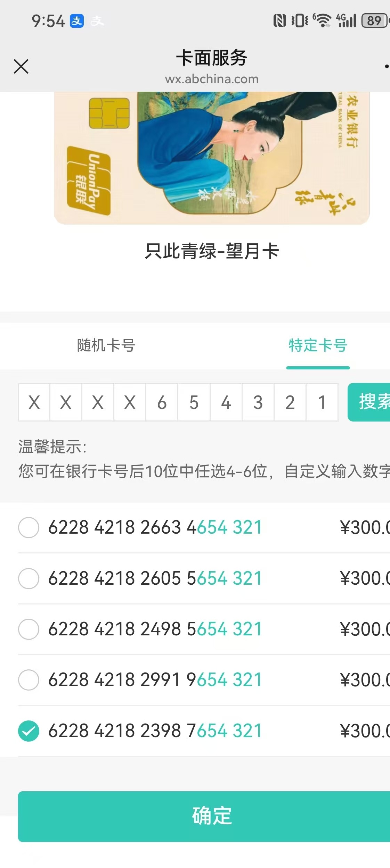Tap the 只此青绿 card face image
Screen dimensions: 390x868
(x=212, y=158)
